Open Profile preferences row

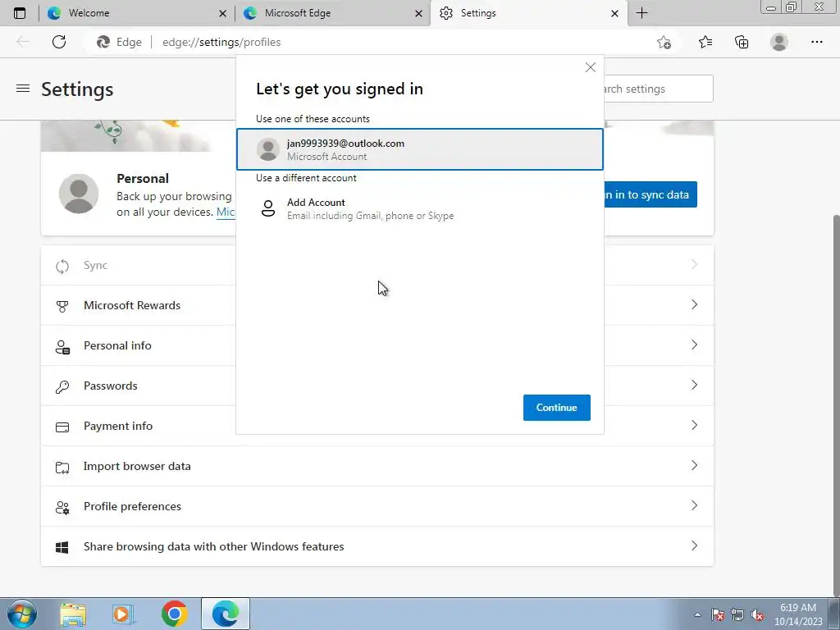click(x=377, y=506)
